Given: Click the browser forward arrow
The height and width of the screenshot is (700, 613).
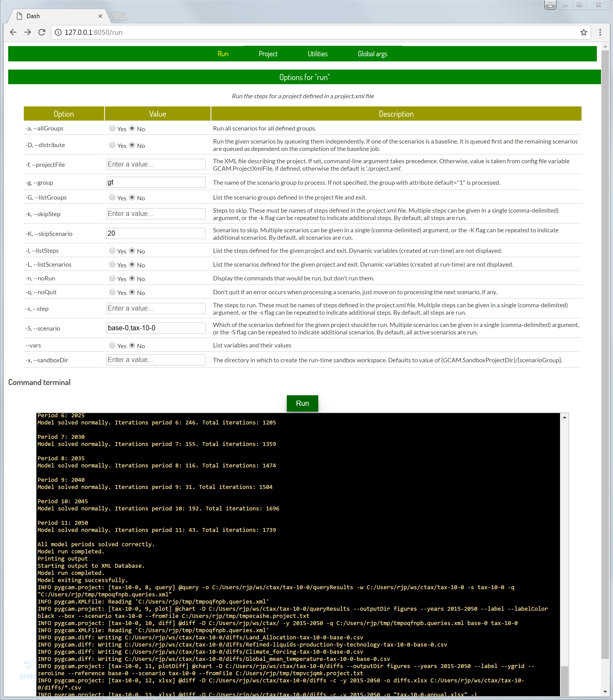Looking at the screenshot, I should [x=27, y=32].
